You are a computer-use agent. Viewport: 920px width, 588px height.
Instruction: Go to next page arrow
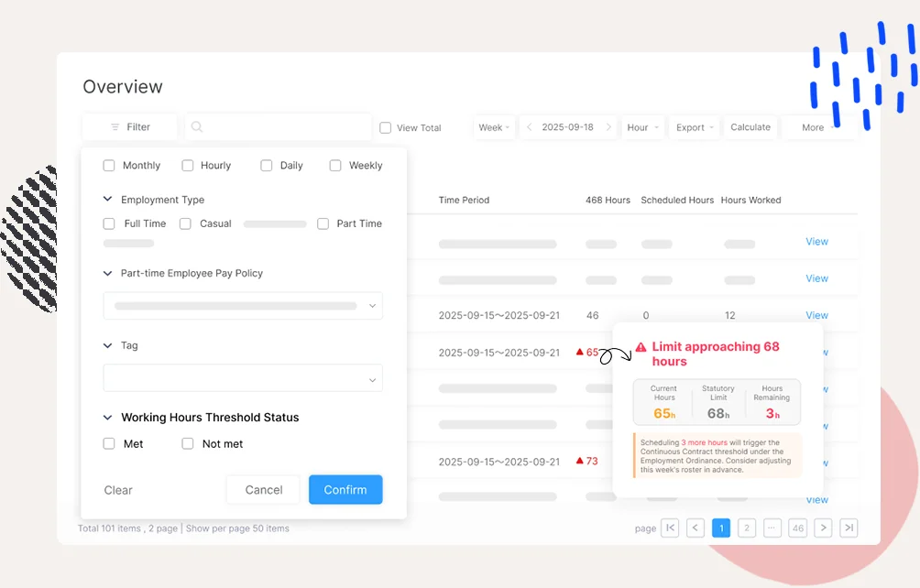pos(823,528)
